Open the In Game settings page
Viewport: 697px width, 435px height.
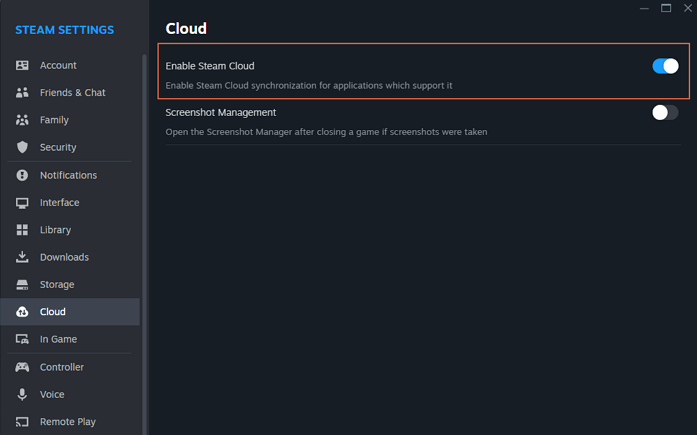(58, 339)
